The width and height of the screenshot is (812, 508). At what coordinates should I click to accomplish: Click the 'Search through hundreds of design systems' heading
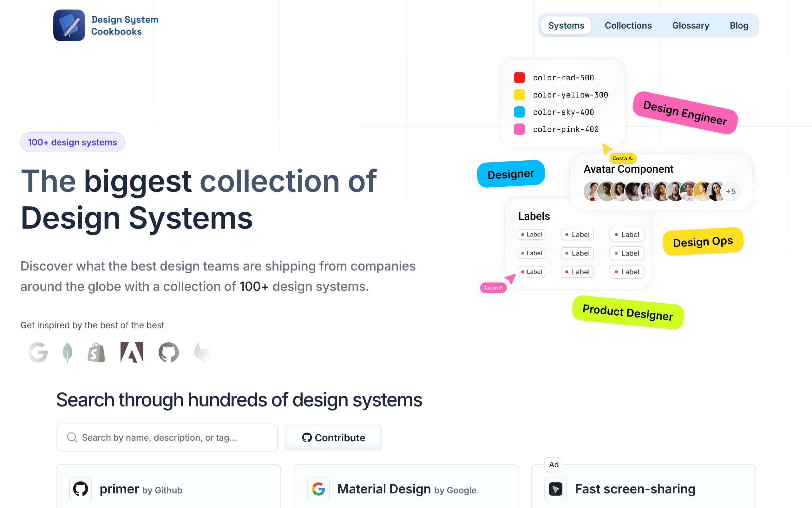pyautogui.click(x=239, y=400)
